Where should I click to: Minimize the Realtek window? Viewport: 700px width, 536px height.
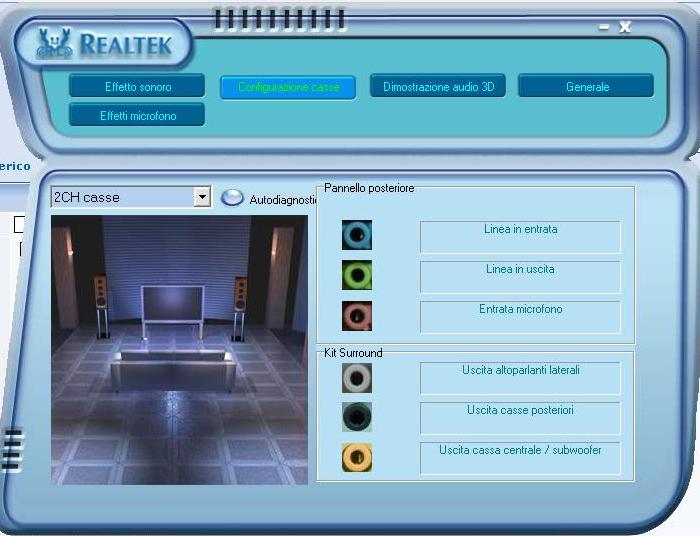pyautogui.click(x=604, y=27)
